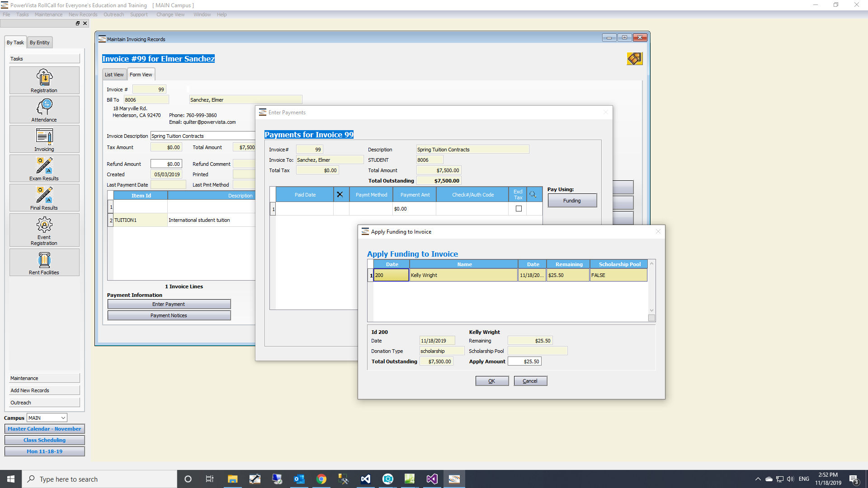Open the File menu
Image resolution: width=868 pixels, height=488 pixels.
[6, 14]
